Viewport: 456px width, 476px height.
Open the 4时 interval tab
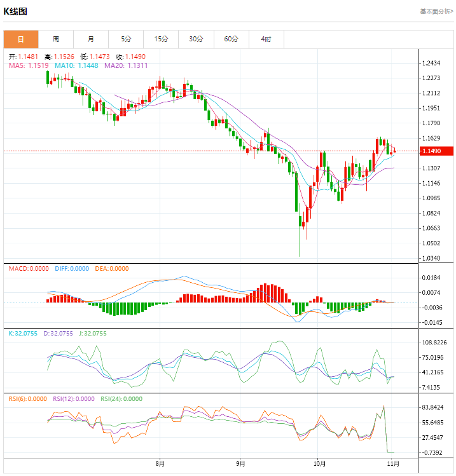(x=266, y=39)
